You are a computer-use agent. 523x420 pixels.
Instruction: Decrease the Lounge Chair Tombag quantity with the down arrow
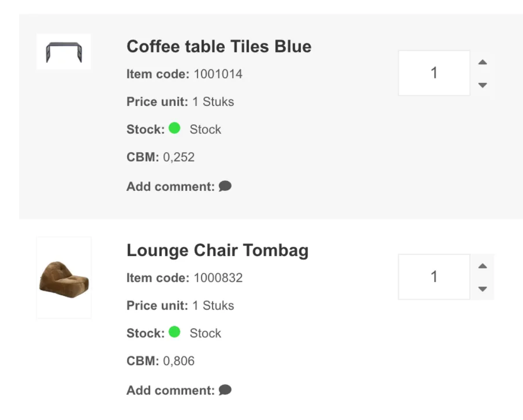coord(482,289)
